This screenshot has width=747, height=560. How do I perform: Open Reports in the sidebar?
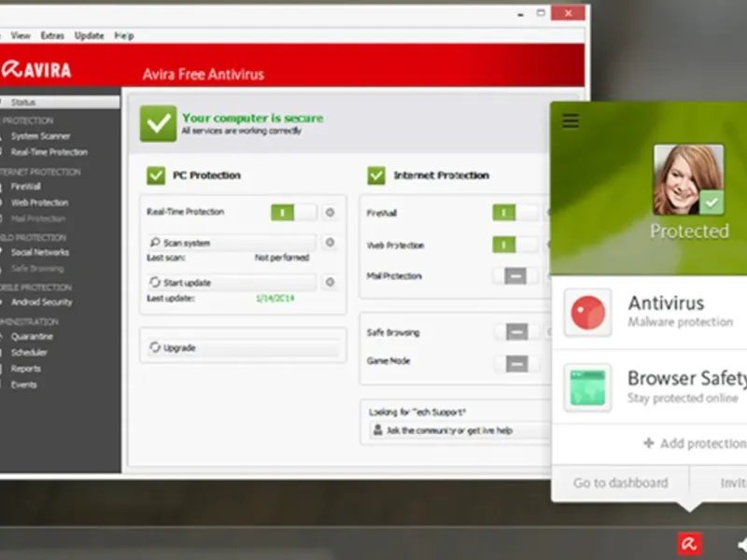pyautogui.click(x=26, y=369)
